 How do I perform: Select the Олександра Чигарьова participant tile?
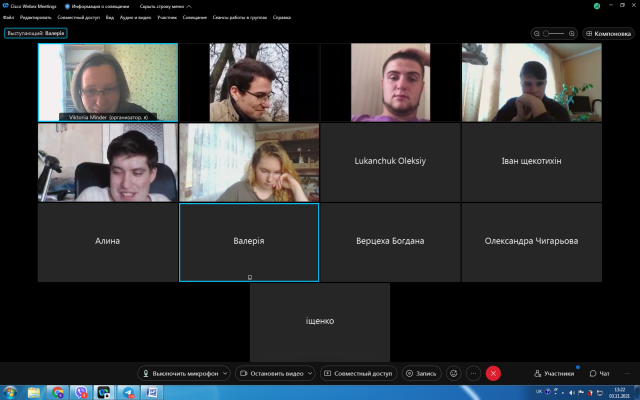click(x=531, y=242)
